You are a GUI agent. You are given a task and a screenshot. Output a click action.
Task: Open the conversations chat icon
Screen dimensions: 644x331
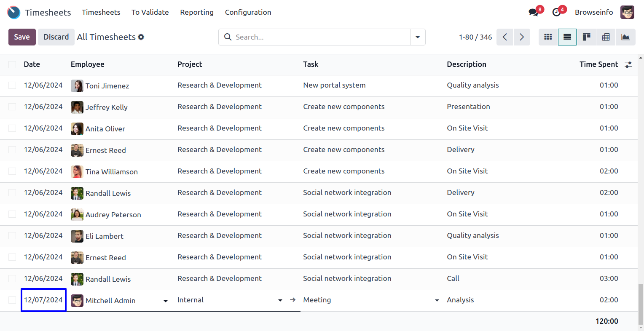534,12
